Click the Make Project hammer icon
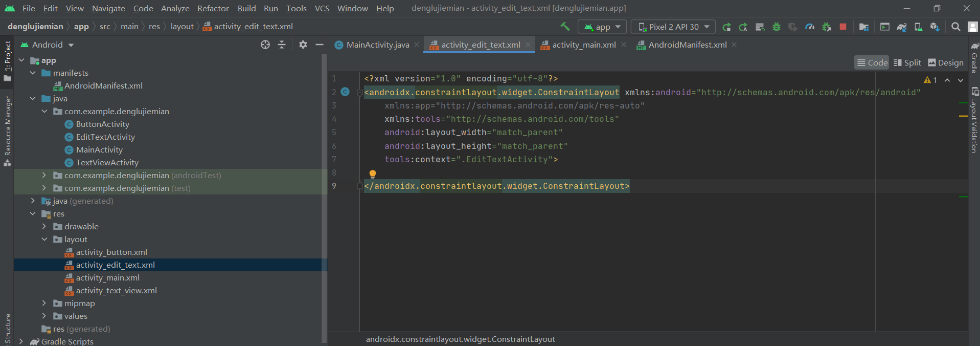 point(565,27)
